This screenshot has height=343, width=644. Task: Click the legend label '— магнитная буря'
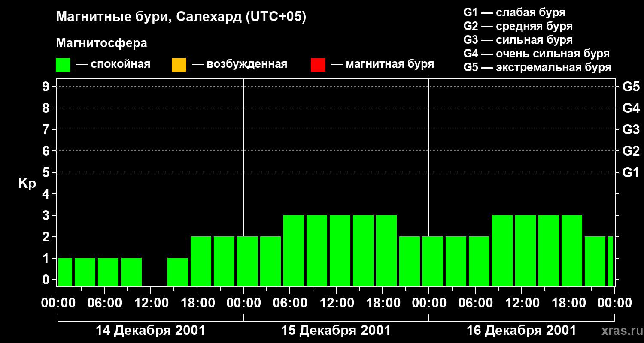point(383,64)
